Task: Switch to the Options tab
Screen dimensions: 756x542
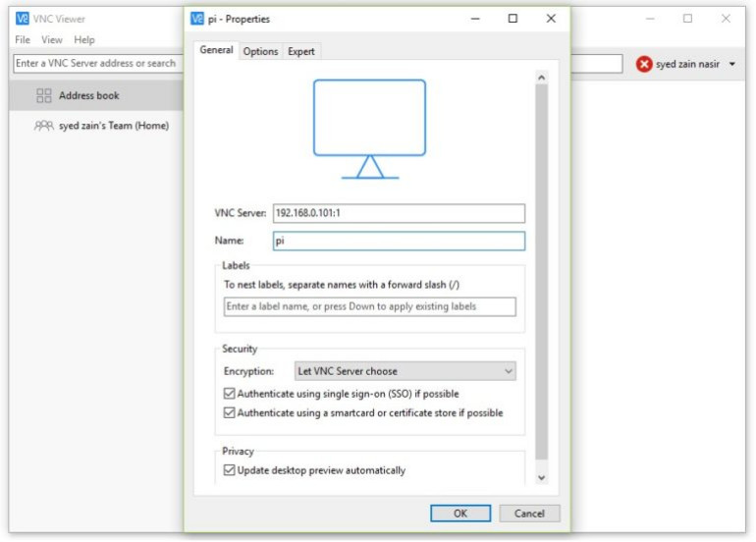Action: tap(260, 51)
